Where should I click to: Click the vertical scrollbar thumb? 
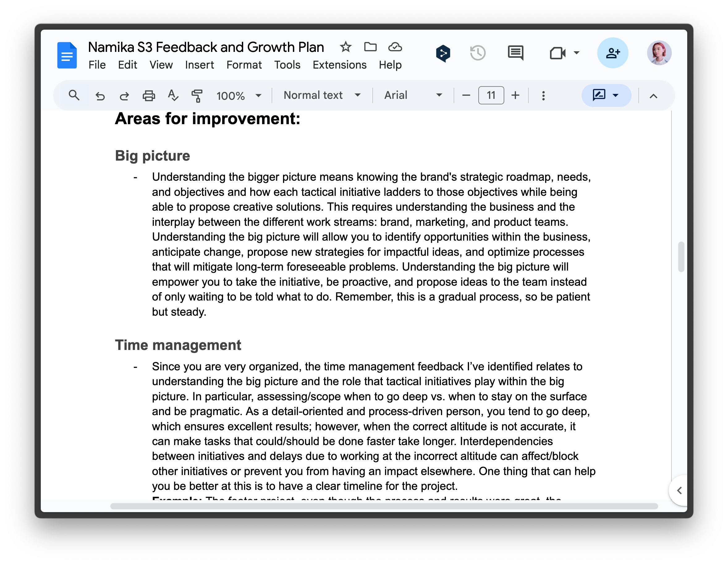pos(681,257)
